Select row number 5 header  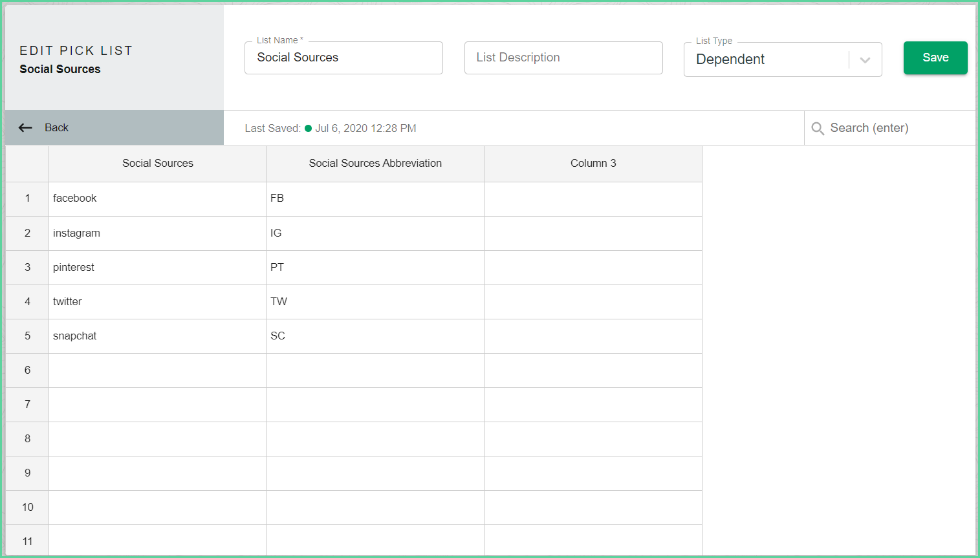click(27, 336)
